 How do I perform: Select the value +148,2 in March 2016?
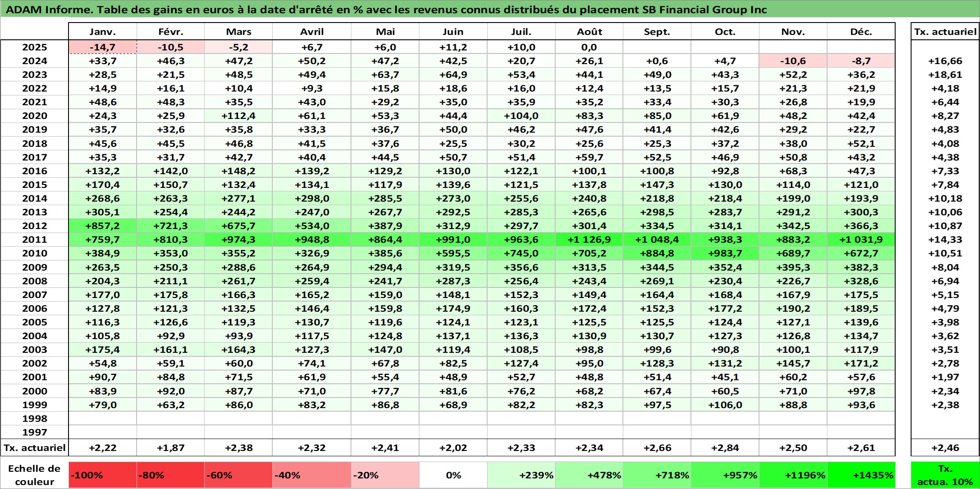(238, 171)
